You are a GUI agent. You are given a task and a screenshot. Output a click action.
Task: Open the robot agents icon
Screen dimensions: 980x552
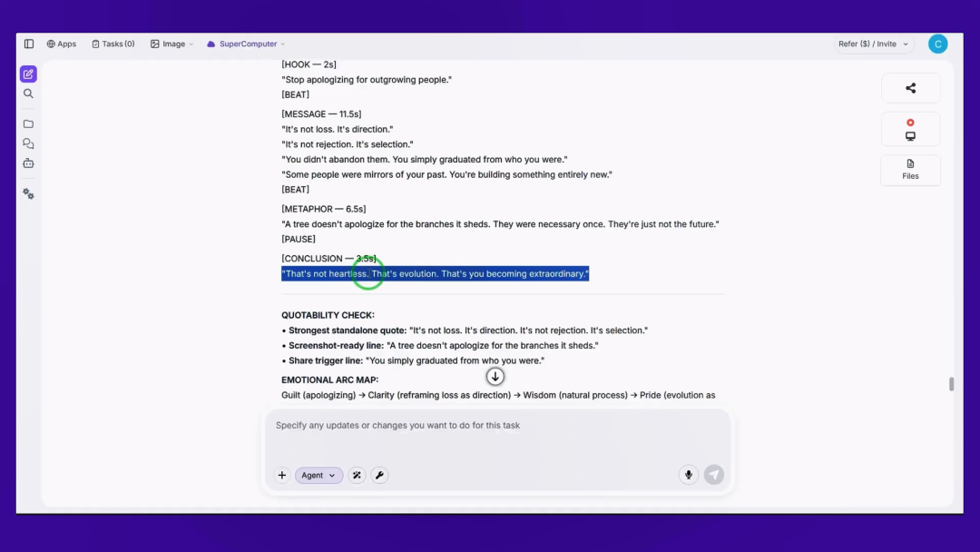tap(28, 163)
